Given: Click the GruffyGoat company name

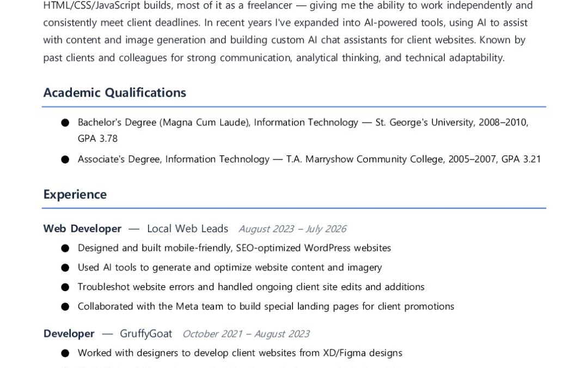Looking at the screenshot, I should pos(146,334).
